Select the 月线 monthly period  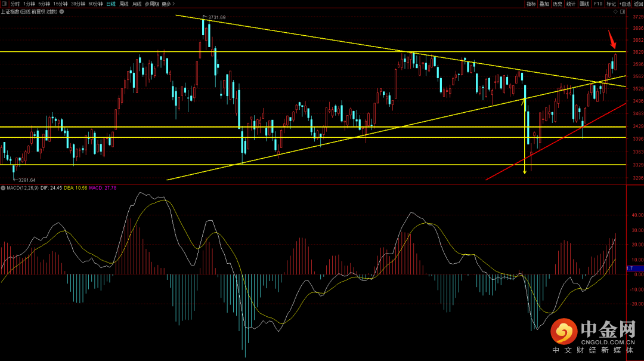click(x=137, y=4)
